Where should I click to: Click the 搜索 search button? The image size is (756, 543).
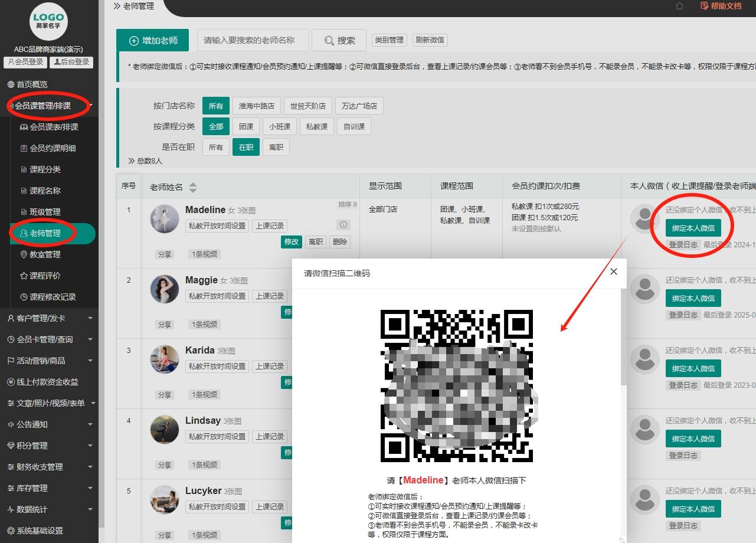[339, 40]
